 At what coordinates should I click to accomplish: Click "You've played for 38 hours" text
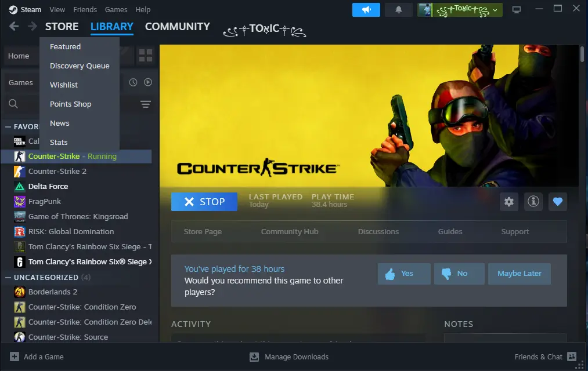[235, 269]
